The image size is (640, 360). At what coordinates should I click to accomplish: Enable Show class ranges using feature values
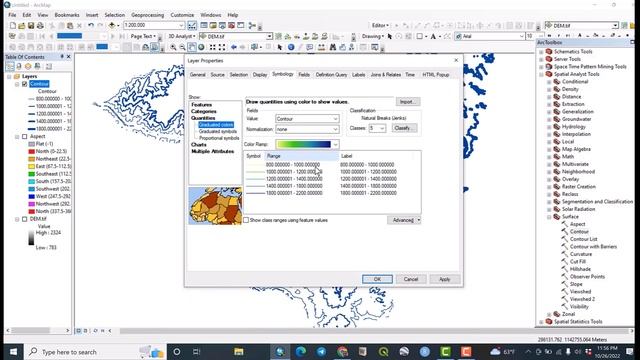tap(246, 220)
